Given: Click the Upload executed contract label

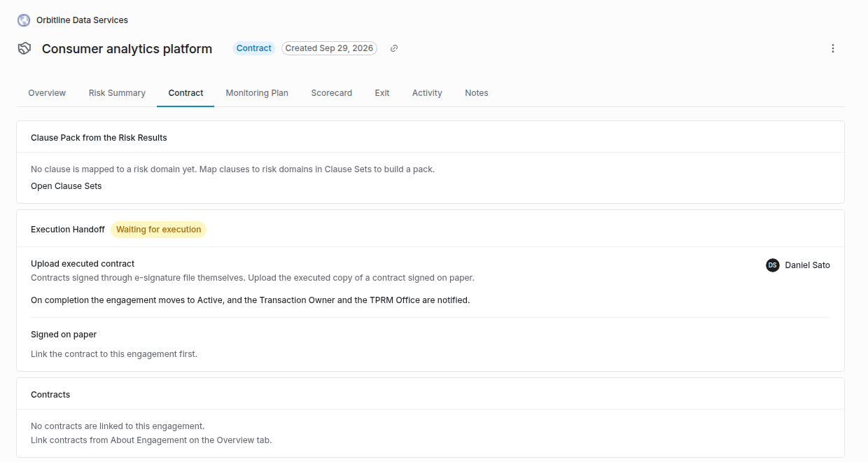Looking at the screenshot, I should pyautogui.click(x=83, y=264).
